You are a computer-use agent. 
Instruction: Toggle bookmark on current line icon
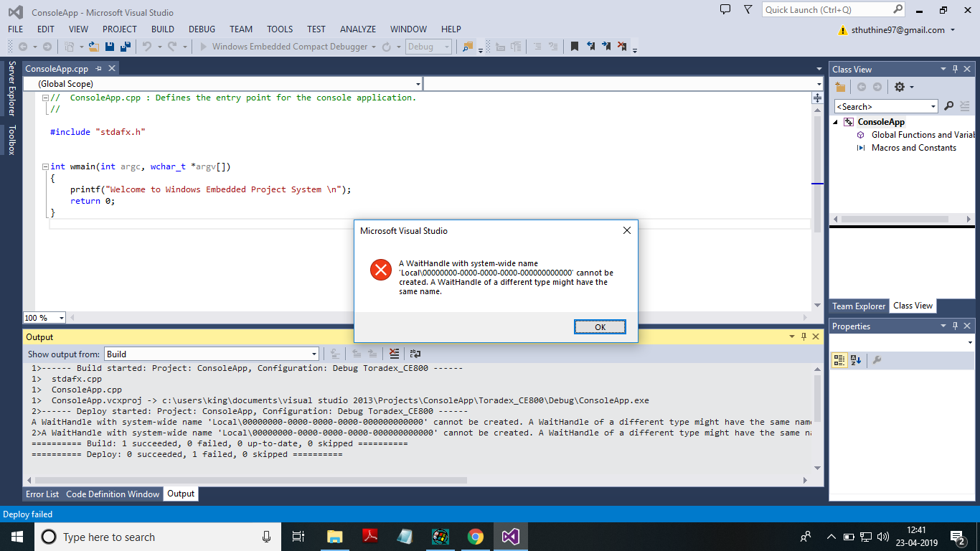coord(575,47)
